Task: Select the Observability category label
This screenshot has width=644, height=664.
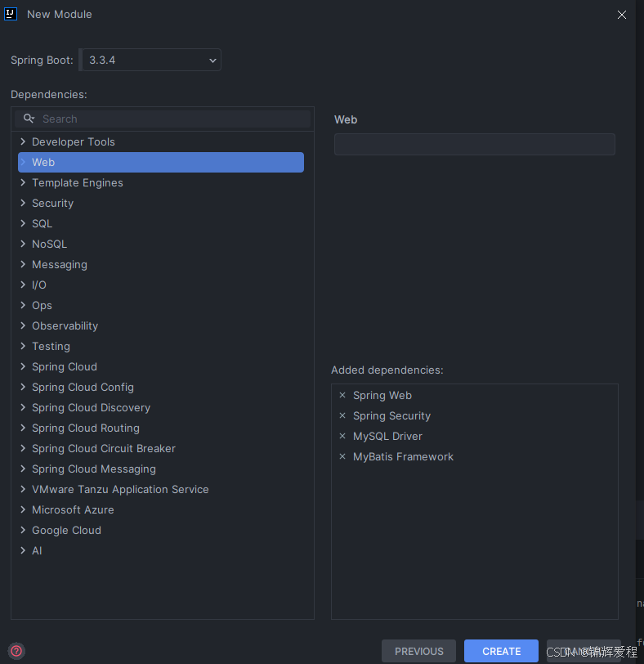Action: click(x=65, y=326)
